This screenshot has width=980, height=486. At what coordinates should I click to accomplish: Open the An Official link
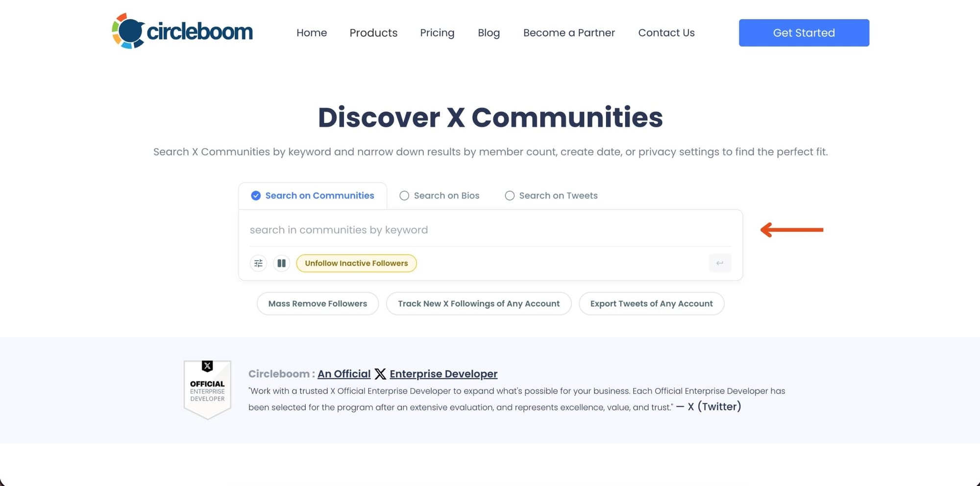point(343,374)
